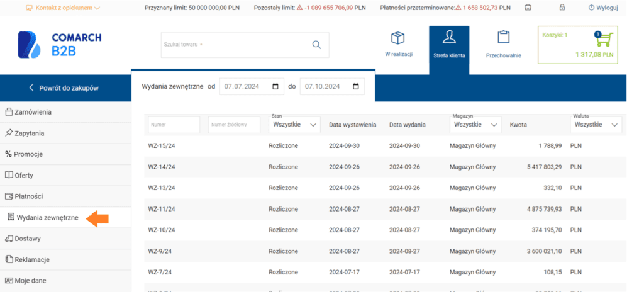Screen dimensions: 644x299
Task: Click Przyznany limit 50 000 000,00 PLN
Action: point(192,8)
